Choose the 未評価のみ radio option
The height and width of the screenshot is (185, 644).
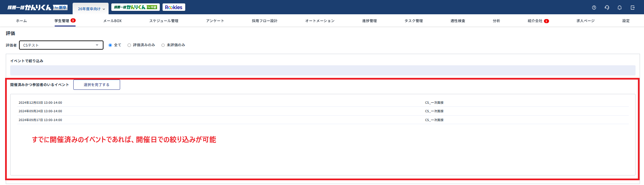pyautogui.click(x=163, y=45)
